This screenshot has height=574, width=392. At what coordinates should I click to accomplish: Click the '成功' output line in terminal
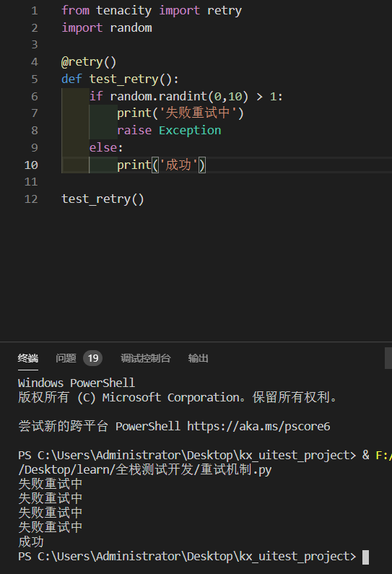pyautogui.click(x=31, y=542)
